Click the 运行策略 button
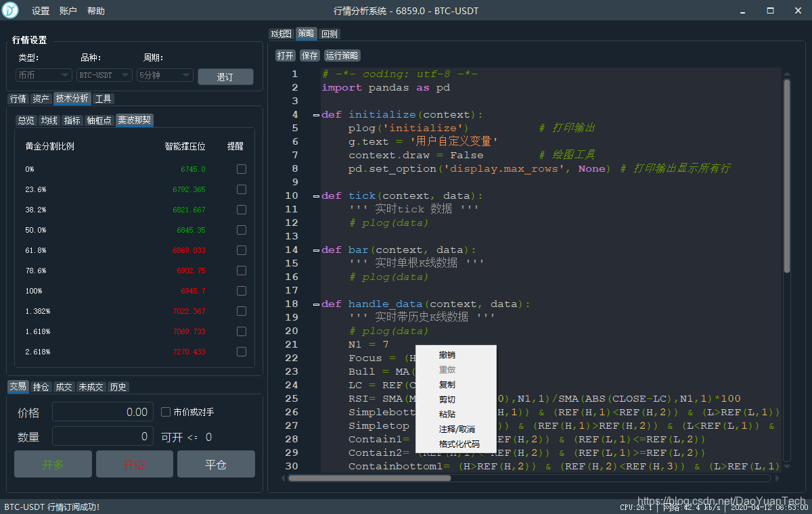The image size is (812, 514). (342, 55)
